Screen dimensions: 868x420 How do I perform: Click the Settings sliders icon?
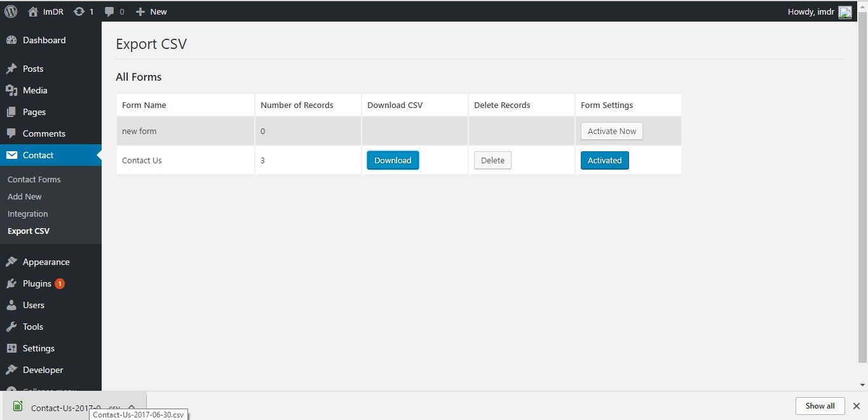(11, 348)
